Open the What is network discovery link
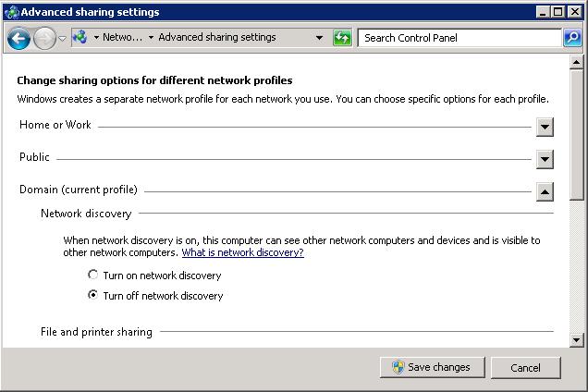Viewport: 588px width, 392px height. point(242,252)
